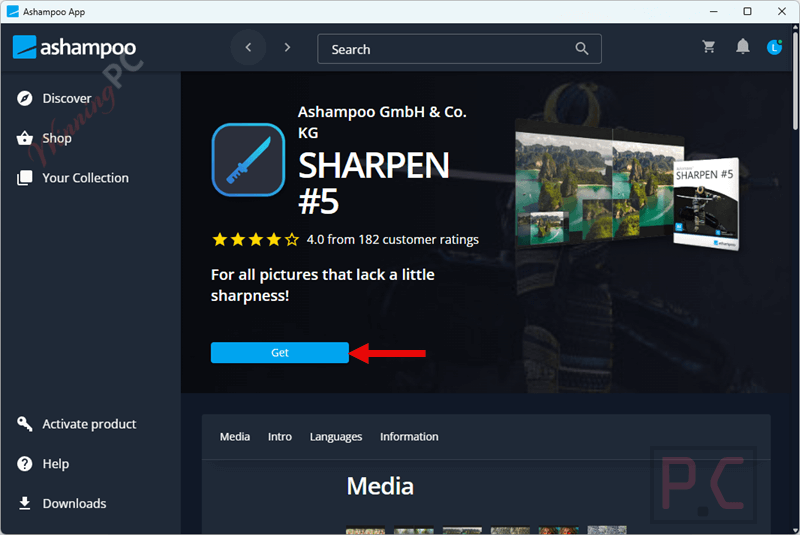
Task: Click the Sharpen #5 app icon
Action: 248,160
